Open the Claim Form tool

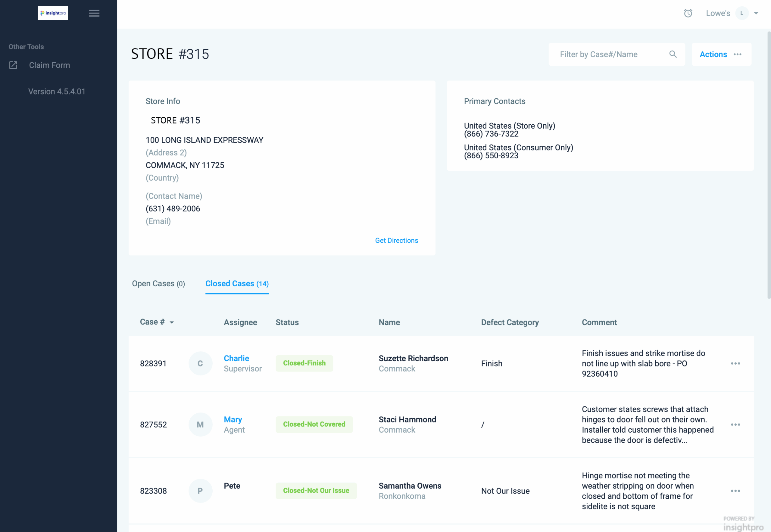[x=49, y=65]
